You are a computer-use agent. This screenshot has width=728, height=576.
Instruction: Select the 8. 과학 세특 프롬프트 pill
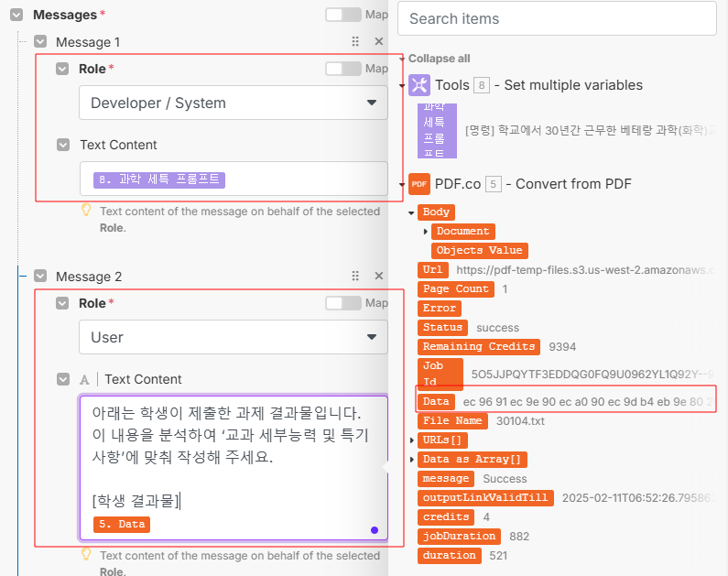(x=159, y=179)
